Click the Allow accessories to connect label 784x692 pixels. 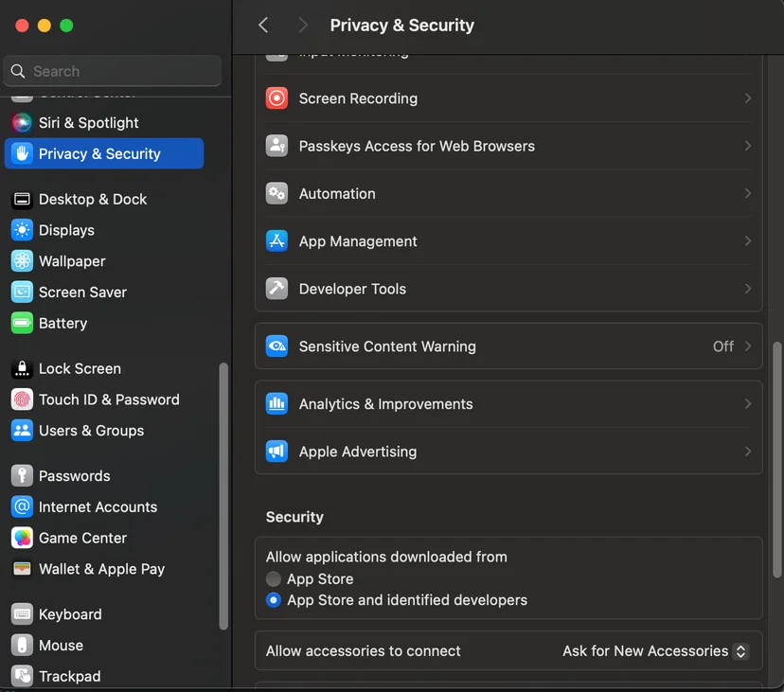click(363, 651)
